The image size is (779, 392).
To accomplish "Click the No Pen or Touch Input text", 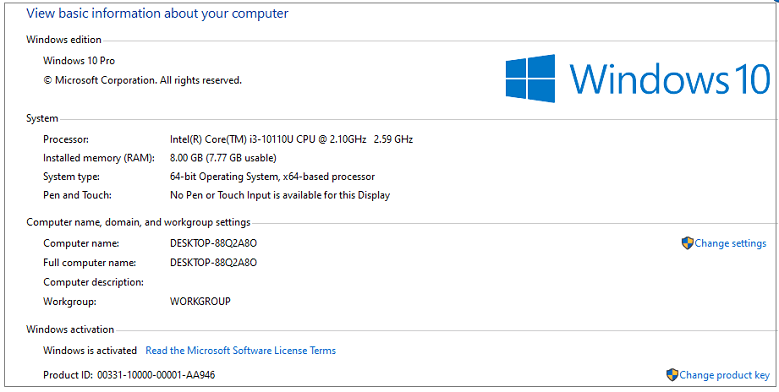I will (280, 195).
